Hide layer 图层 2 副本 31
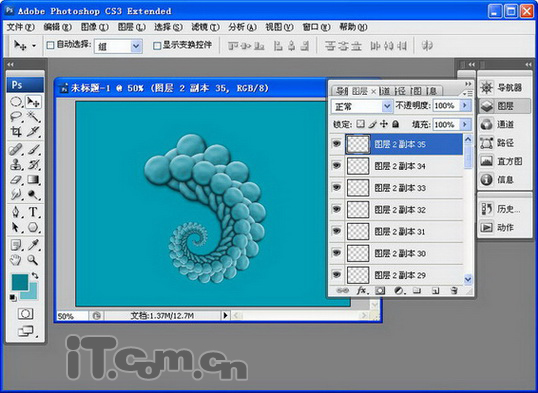This screenshot has height=393, width=538. [x=337, y=231]
